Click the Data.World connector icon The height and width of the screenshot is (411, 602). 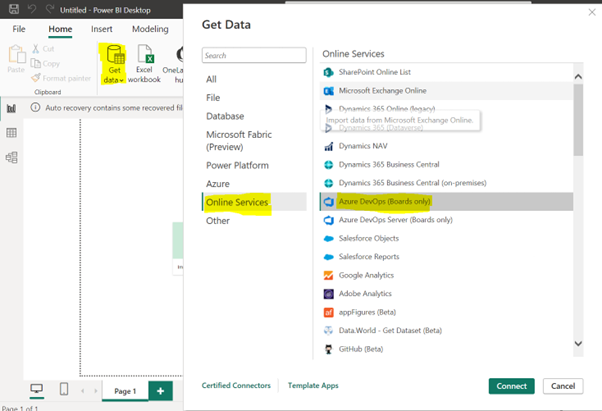(329, 330)
